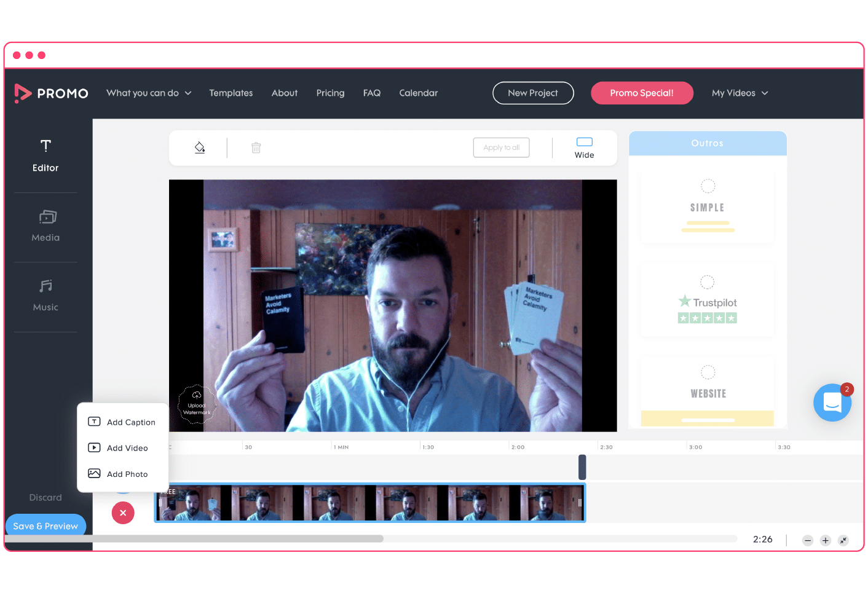Change the Wide aspect ratio setting

(x=584, y=147)
